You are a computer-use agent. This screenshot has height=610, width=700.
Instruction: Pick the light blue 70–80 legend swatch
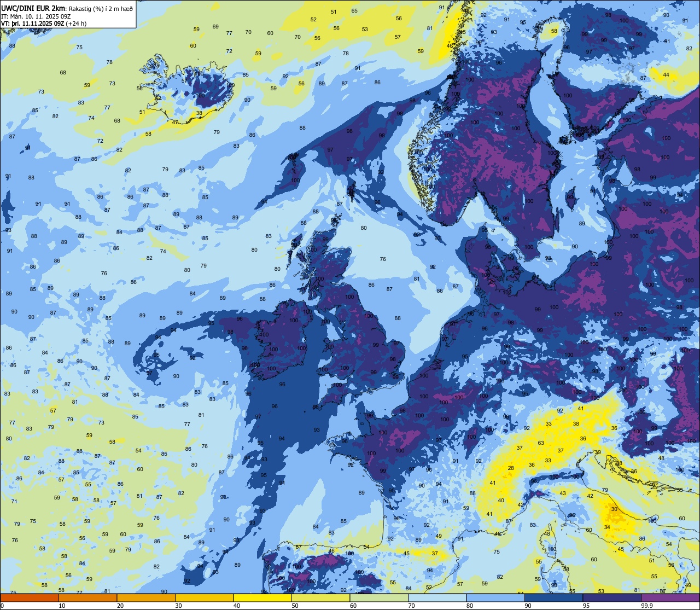(437, 597)
